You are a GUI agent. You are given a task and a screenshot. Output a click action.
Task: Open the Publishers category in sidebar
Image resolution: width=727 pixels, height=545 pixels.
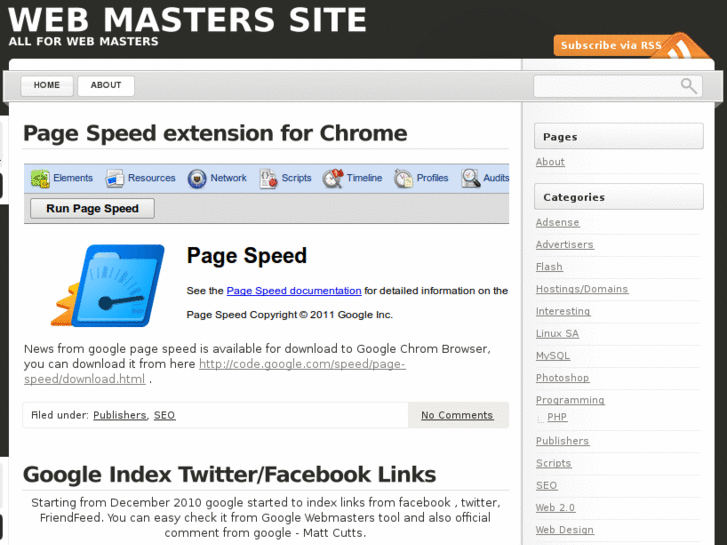point(562,441)
